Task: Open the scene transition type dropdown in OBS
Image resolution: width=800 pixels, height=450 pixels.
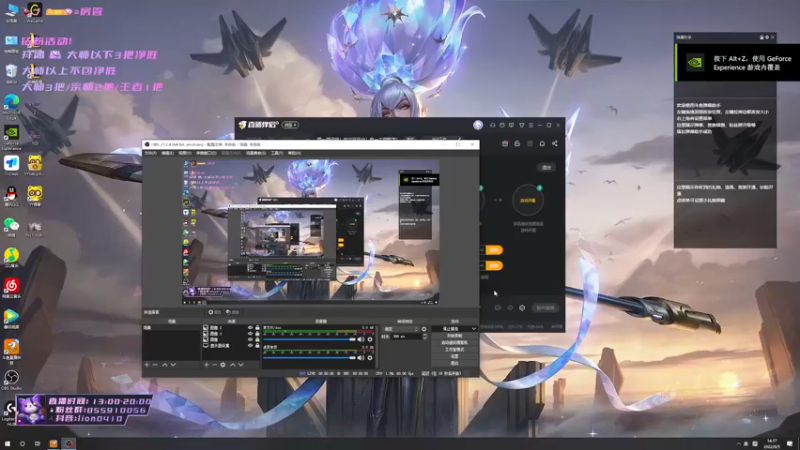Action: [401, 329]
